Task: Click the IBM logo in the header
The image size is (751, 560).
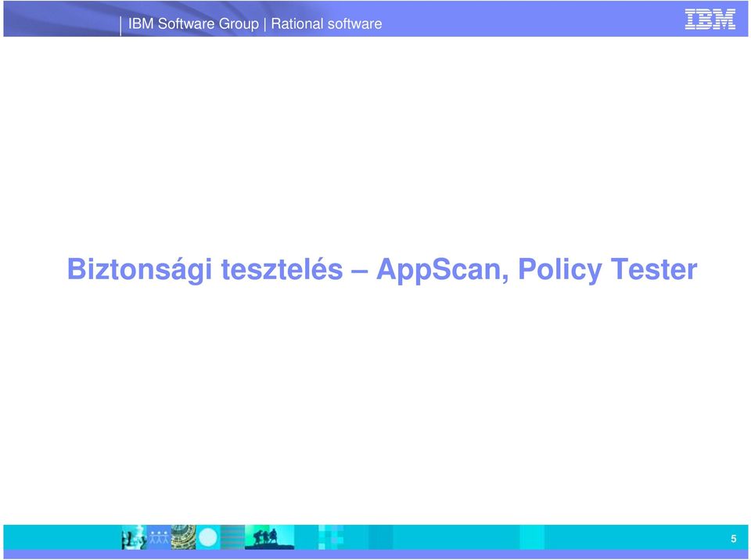Action: pyautogui.click(x=710, y=19)
